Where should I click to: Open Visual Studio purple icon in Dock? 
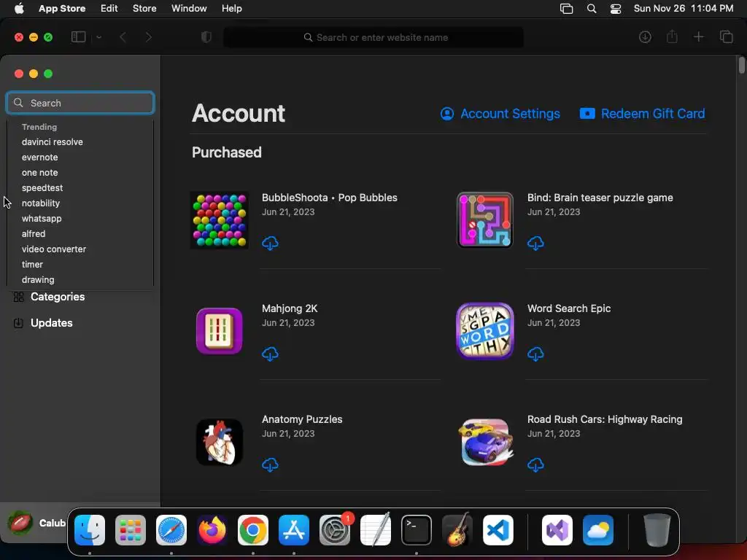(557, 530)
